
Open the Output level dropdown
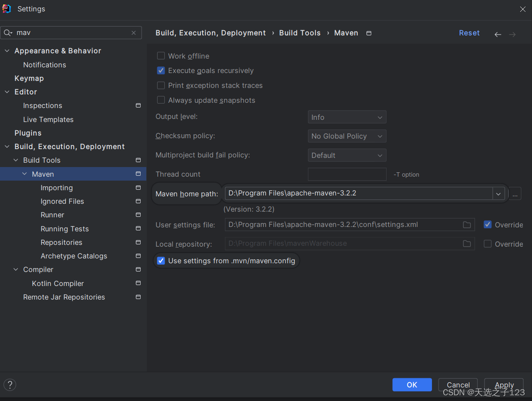point(347,117)
